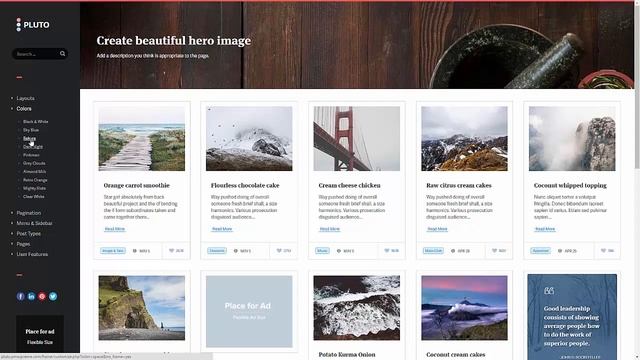640x360 pixels.
Task: Open the Twitter social icon
Action: [53, 296]
